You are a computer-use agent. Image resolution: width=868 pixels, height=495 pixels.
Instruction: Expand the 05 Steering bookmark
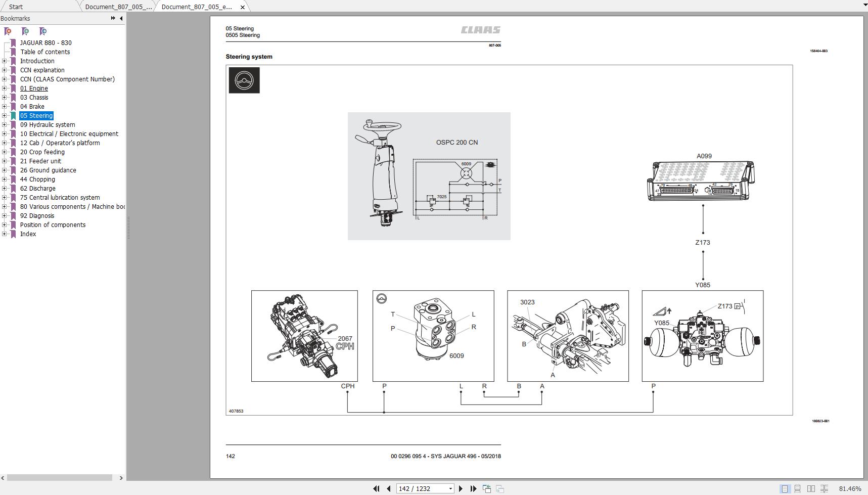5,116
